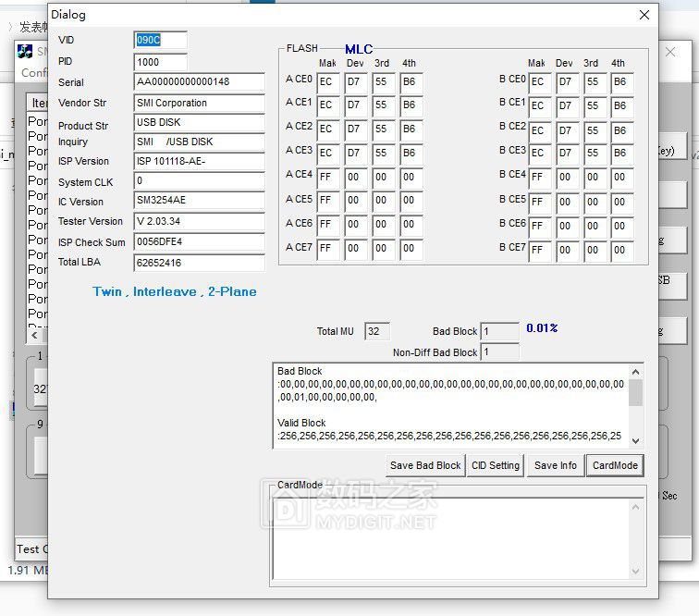Click the A CE3 4th field
Image resolution: width=699 pixels, height=616 pixels.
(411, 154)
